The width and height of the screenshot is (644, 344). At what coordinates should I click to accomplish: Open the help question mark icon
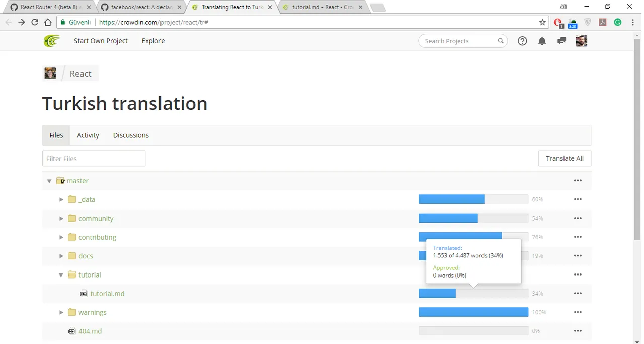pyautogui.click(x=522, y=41)
